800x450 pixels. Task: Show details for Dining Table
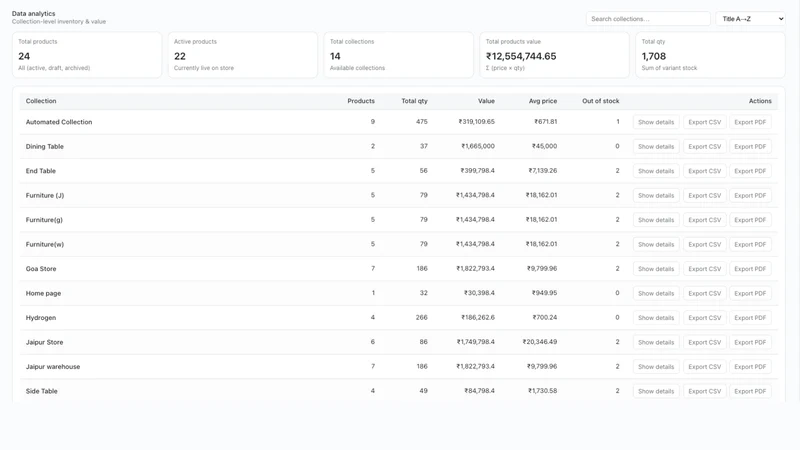656,146
